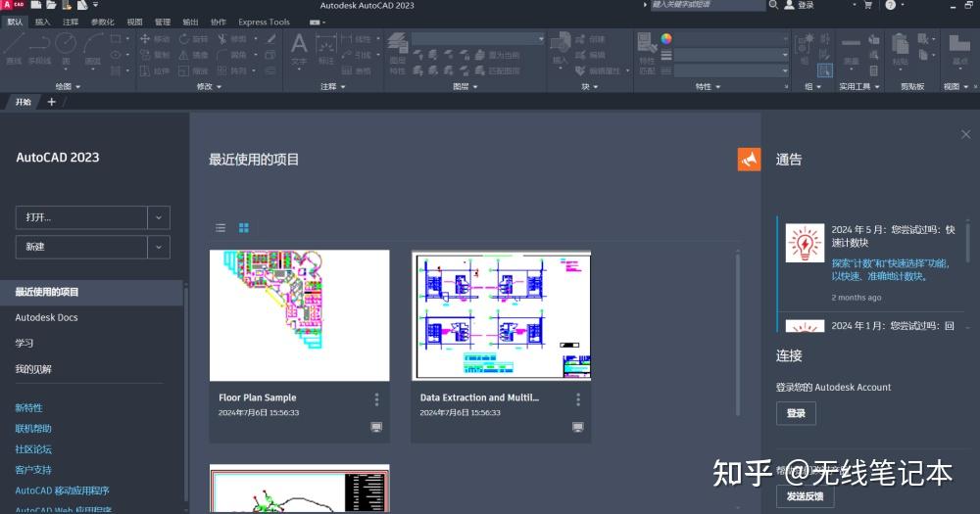Click the Mirror (镜像) tool icon

coord(184,55)
